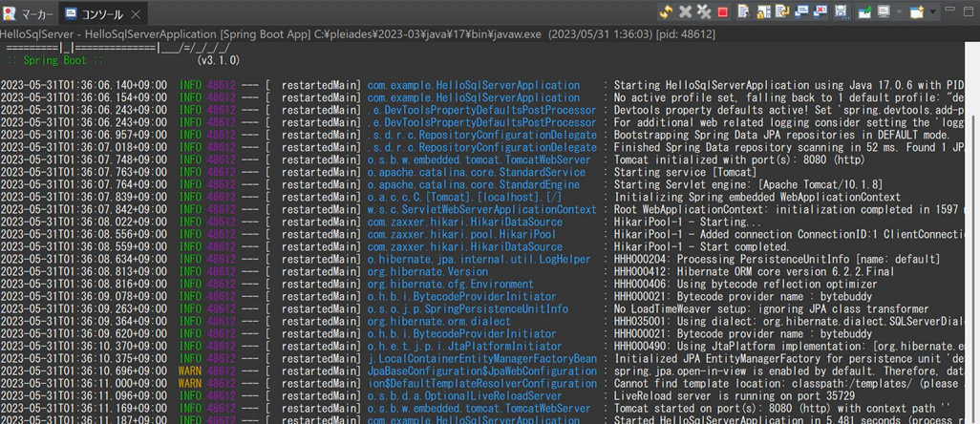The width and height of the screenshot is (980, 424).
Task: Click 'Bootstrapping Spring Data JPA repositories' message
Action: click(x=782, y=135)
